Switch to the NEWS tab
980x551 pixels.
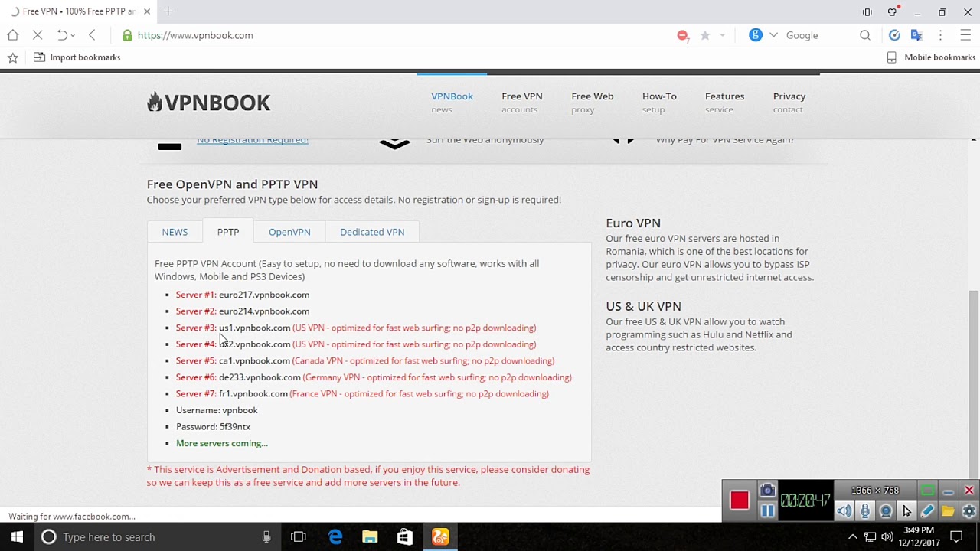tap(175, 232)
